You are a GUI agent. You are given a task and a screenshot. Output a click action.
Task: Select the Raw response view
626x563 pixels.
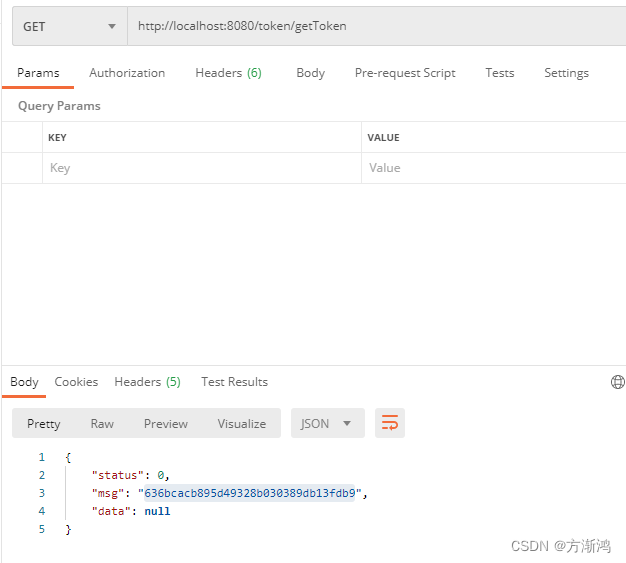(102, 424)
